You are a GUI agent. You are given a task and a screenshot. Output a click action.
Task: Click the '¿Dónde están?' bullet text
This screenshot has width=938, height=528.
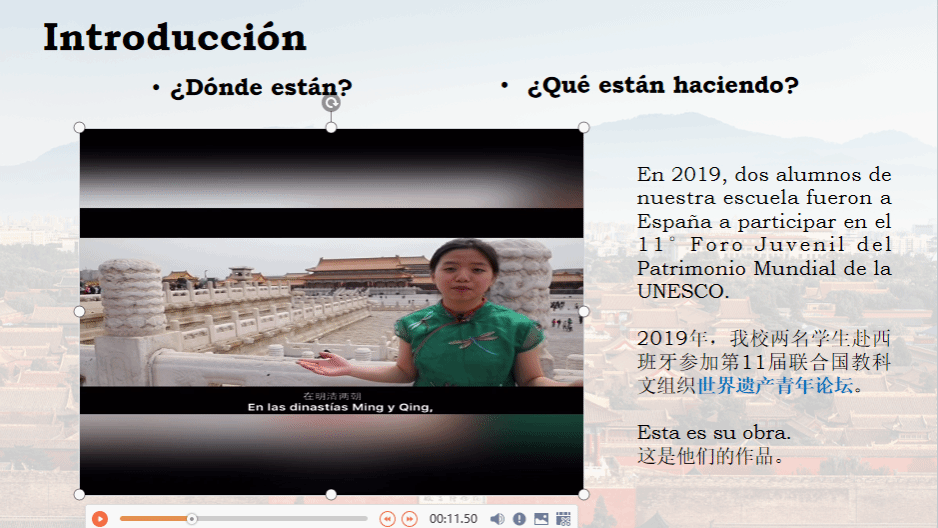click(x=261, y=88)
